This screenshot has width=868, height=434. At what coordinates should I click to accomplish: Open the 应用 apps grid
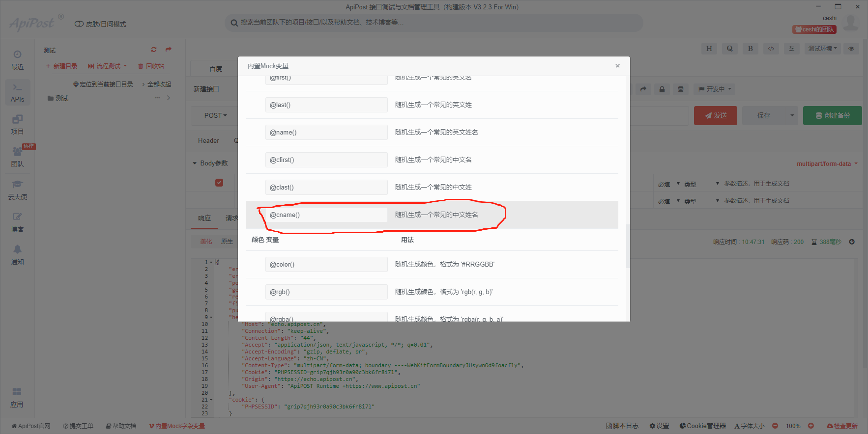[17, 398]
